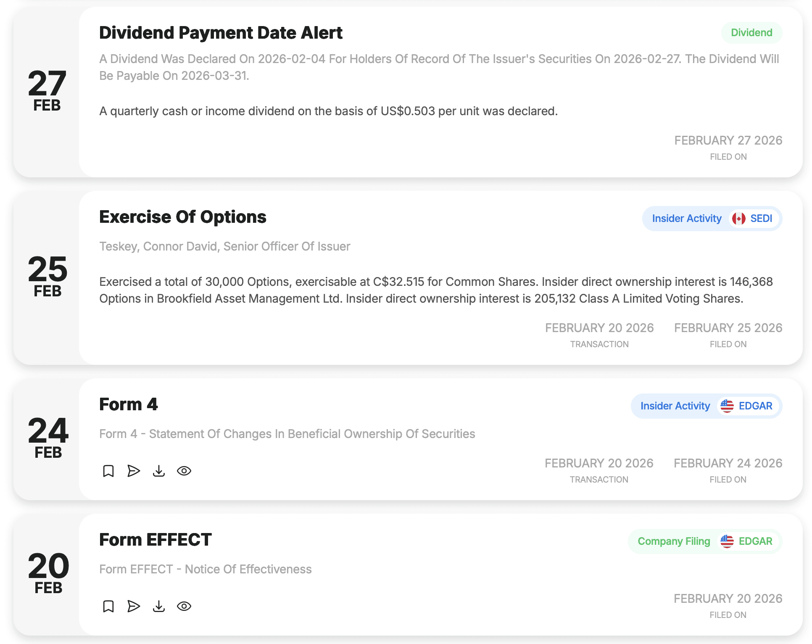Open the Form 4 filing title
This screenshot has width=812, height=644.
[x=128, y=405]
